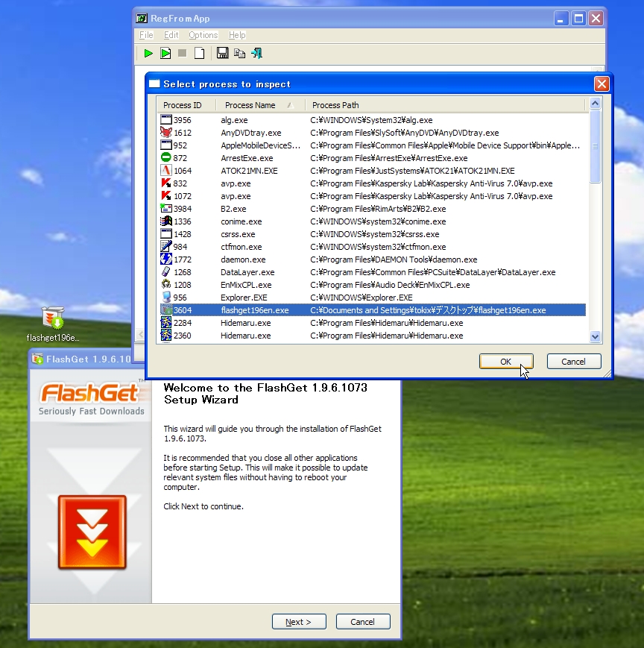The height and width of the screenshot is (648, 644).
Task: Click the process list scrollbar down arrow
Action: [596, 337]
